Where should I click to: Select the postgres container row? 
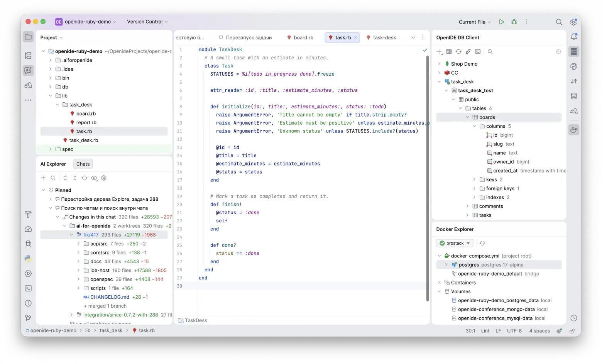499,265
